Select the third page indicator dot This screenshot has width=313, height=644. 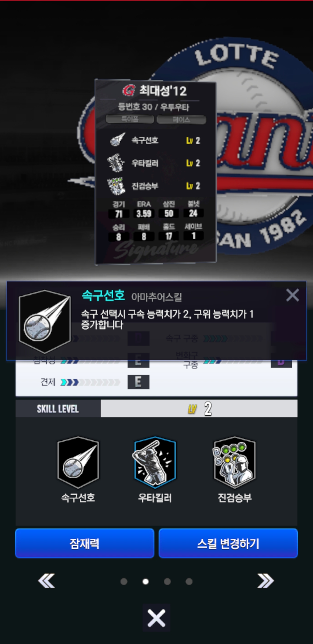pos(167,581)
